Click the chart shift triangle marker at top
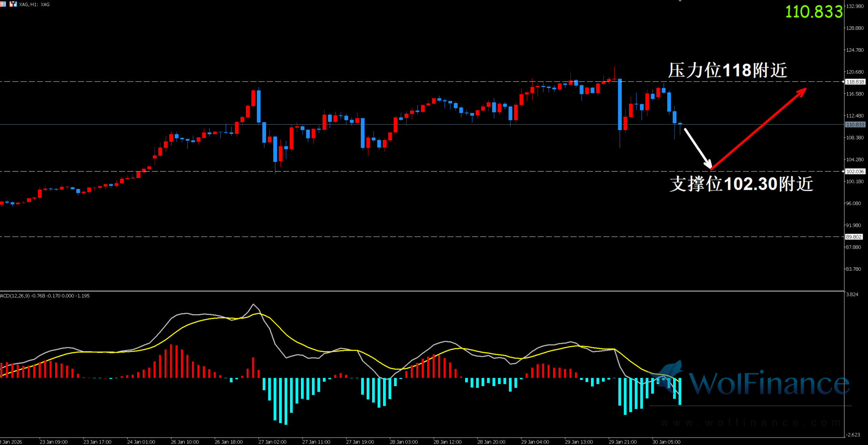The image size is (868, 445). click(680, 1)
